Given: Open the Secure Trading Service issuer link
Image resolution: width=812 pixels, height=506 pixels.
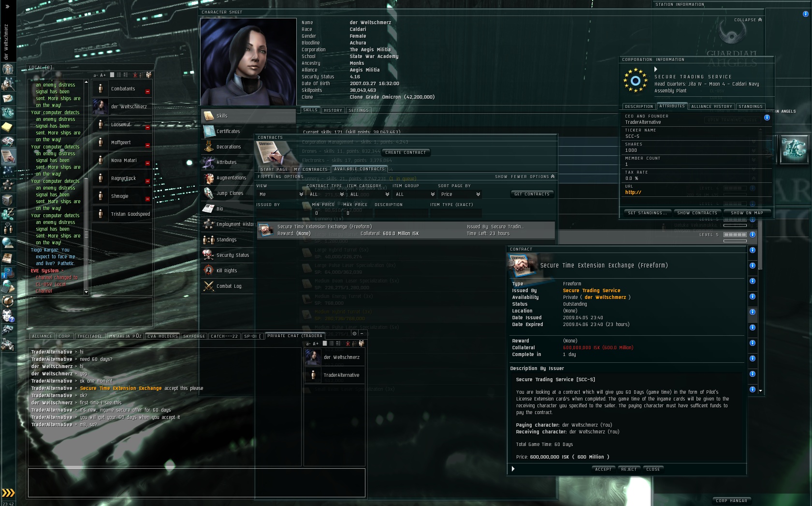Looking at the screenshot, I should [x=591, y=291].
